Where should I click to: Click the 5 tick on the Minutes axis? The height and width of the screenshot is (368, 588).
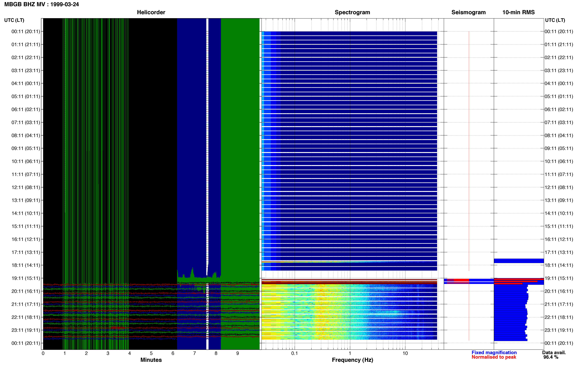tap(151, 353)
